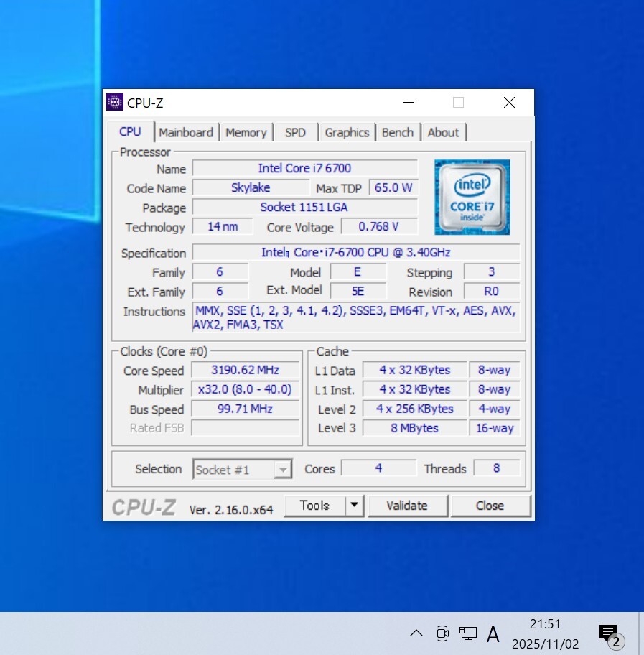Open the Tools dropdown arrow
Viewport: 644px width, 655px height.
pyautogui.click(x=354, y=506)
